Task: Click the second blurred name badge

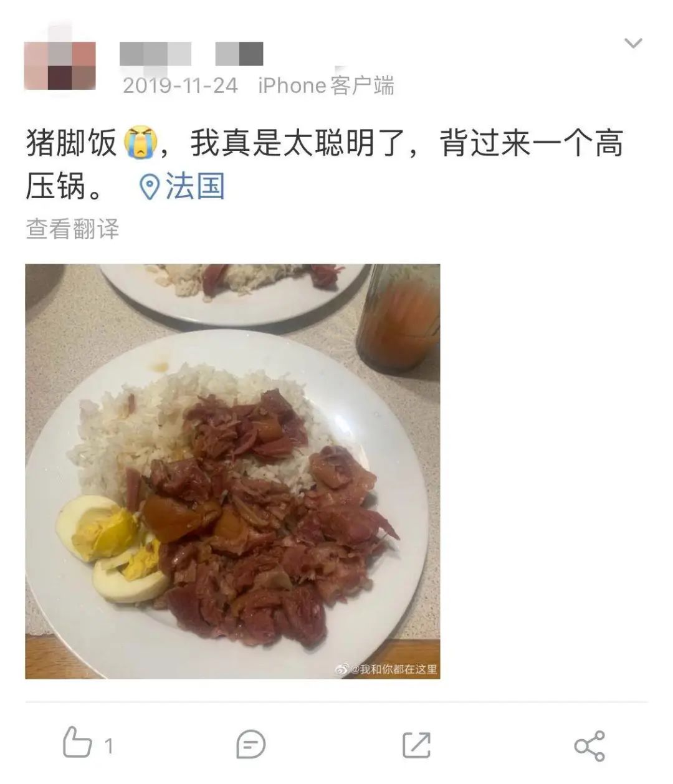Action: (239, 54)
